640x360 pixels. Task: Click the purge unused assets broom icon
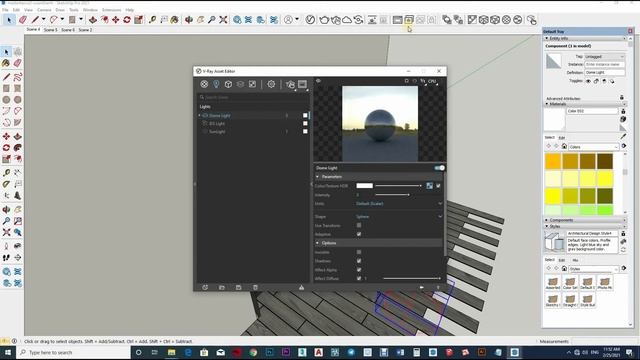301,287
